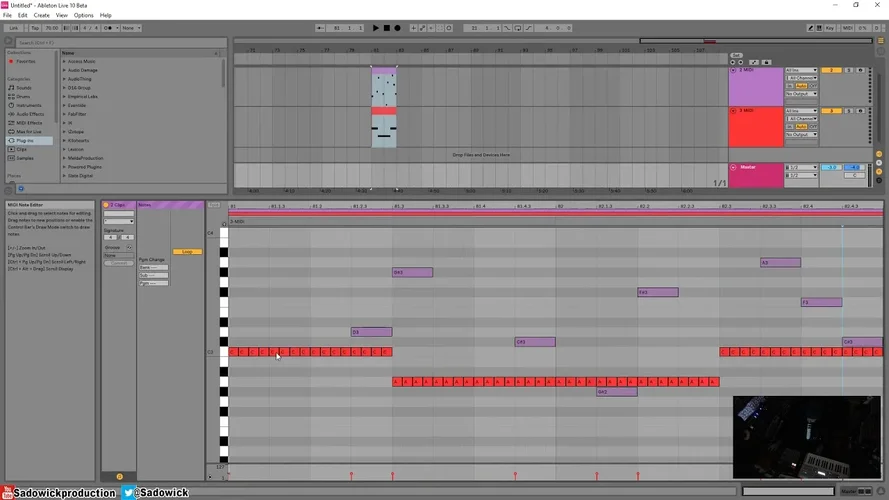Select the Drums category icon

pyautogui.click(x=11, y=96)
